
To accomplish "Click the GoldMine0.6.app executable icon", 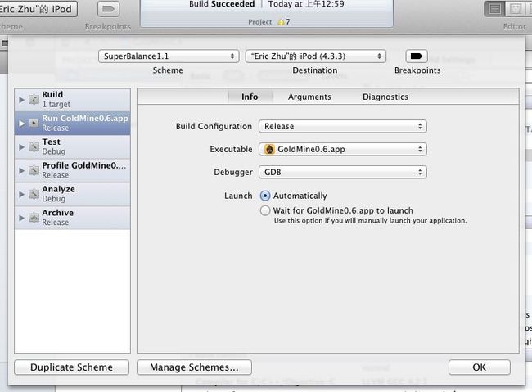I will pos(269,149).
